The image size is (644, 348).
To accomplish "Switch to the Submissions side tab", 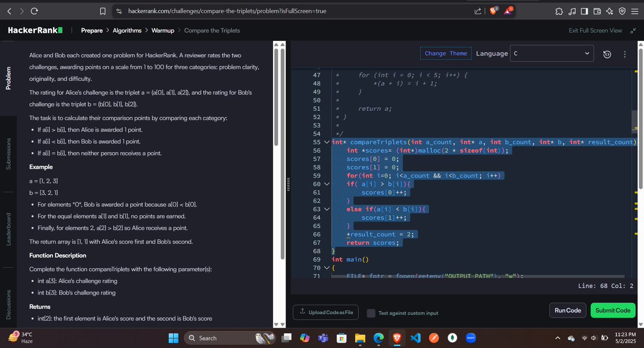I will pos(8,154).
